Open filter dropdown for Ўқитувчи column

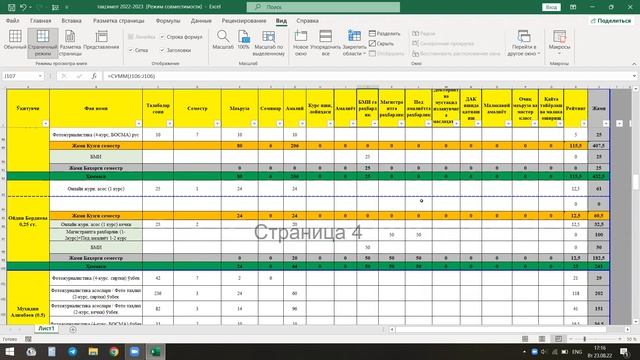pos(45,124)
